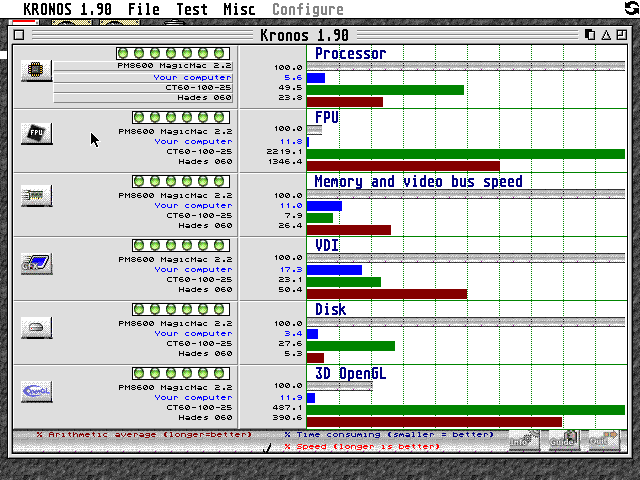Click the Info button icon

[x=524, y=440]
